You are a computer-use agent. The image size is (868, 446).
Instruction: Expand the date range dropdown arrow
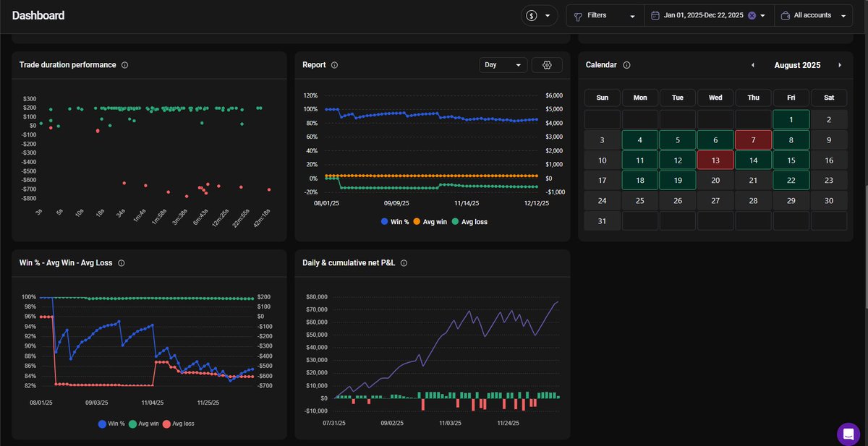pyautogui.click(x=762, y=16)
